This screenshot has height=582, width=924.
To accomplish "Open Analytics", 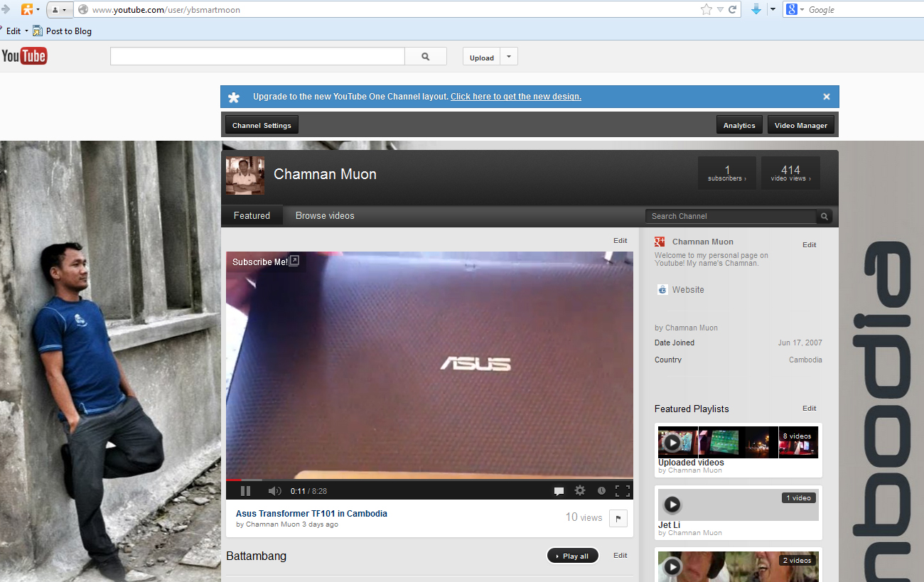I will (739, 125).
